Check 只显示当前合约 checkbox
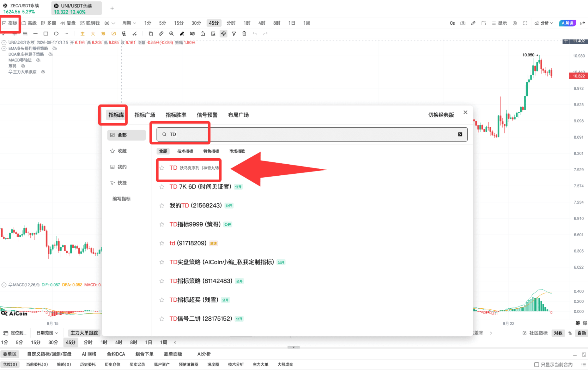The image size is (588, 371). pyautogui.click(x=536, y=364)
